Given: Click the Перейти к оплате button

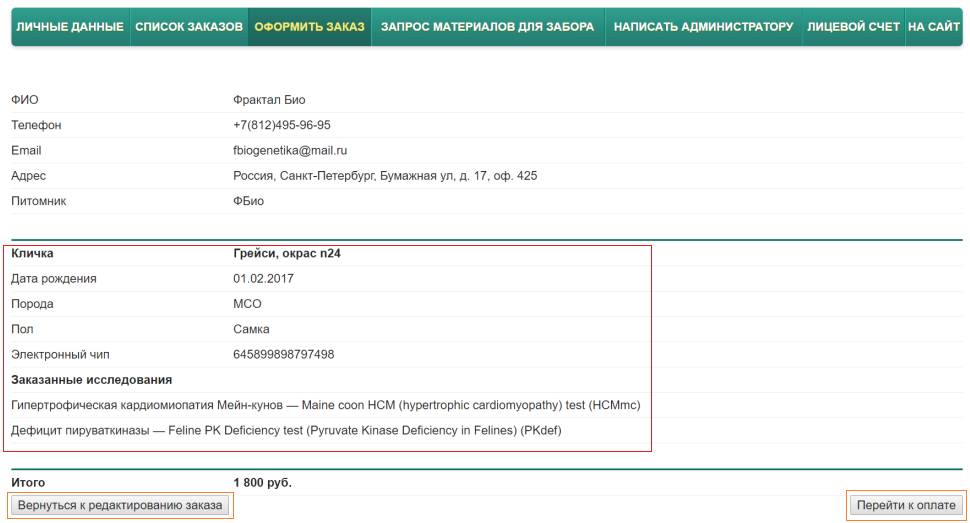Looking at the screenshot, I should pos(906,505).
